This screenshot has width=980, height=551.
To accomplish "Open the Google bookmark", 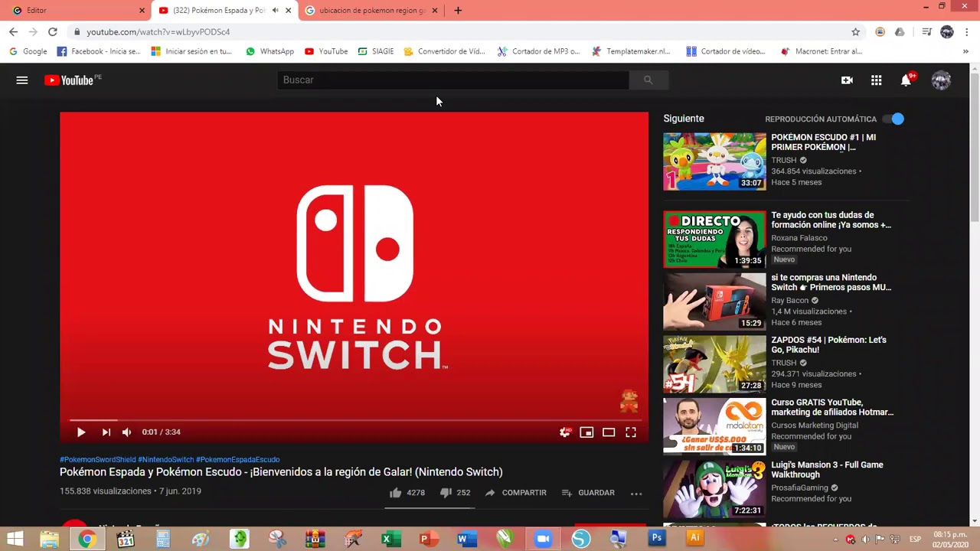I will [28, 51].
